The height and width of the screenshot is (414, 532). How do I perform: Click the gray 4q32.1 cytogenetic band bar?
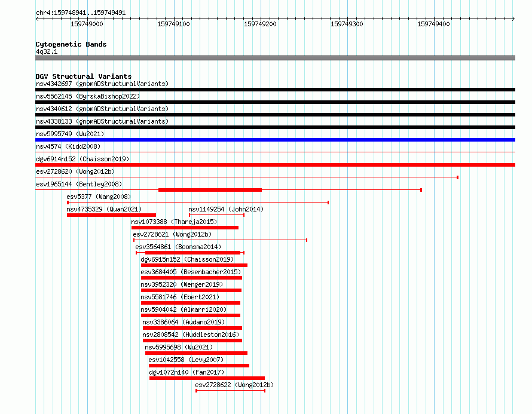coord(275,58)
